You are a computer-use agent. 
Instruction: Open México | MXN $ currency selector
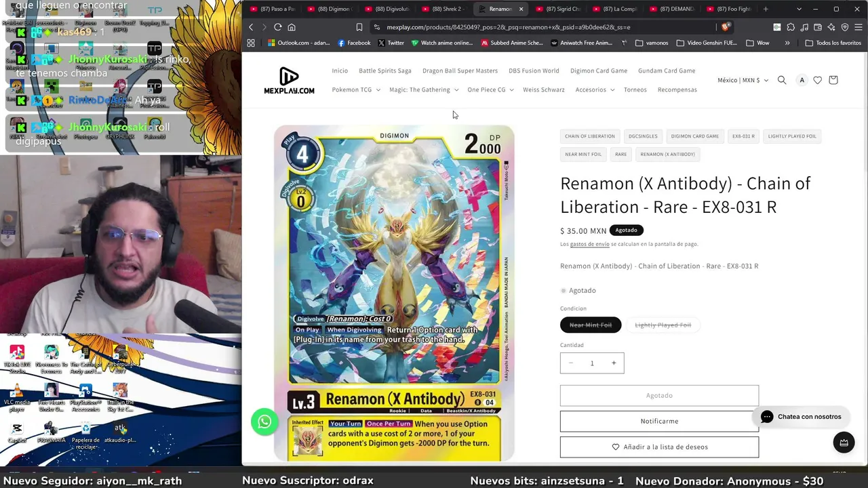click(743, 80)
